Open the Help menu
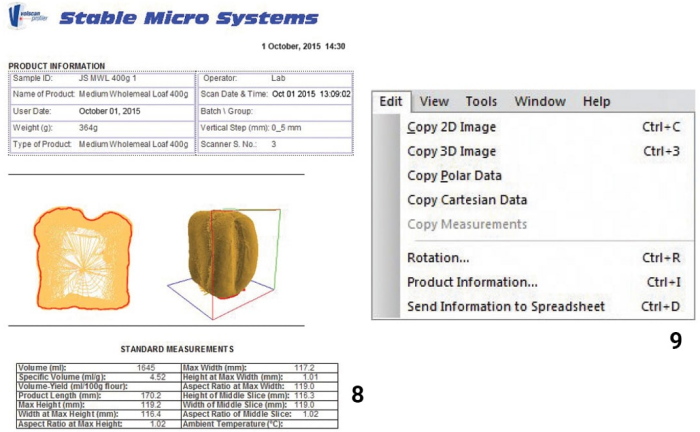 tap(597, 102)
